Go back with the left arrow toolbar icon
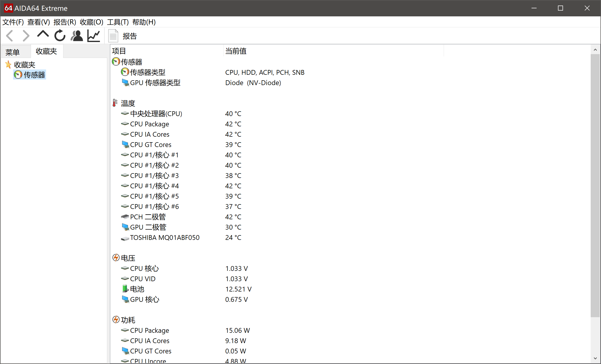The height and width of the screenshot is (364, 601). coord(10,36)
